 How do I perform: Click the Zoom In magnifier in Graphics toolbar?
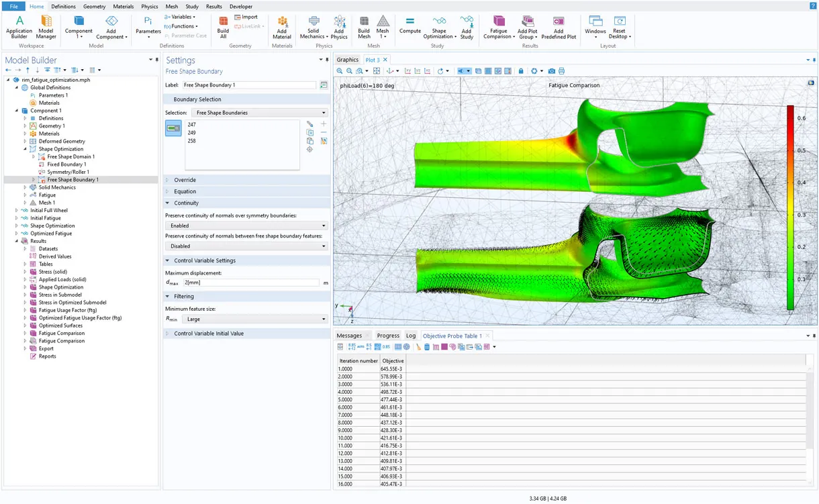[340, 71]
